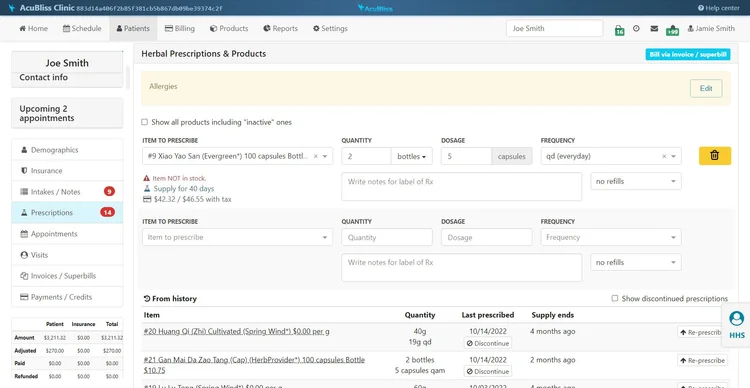Open #20 Huang Qi (Zhi) Cultivated link
Image resolution: width=750 pixels, height=388 pixels.
pyautogui.click(x=236, y=331)
